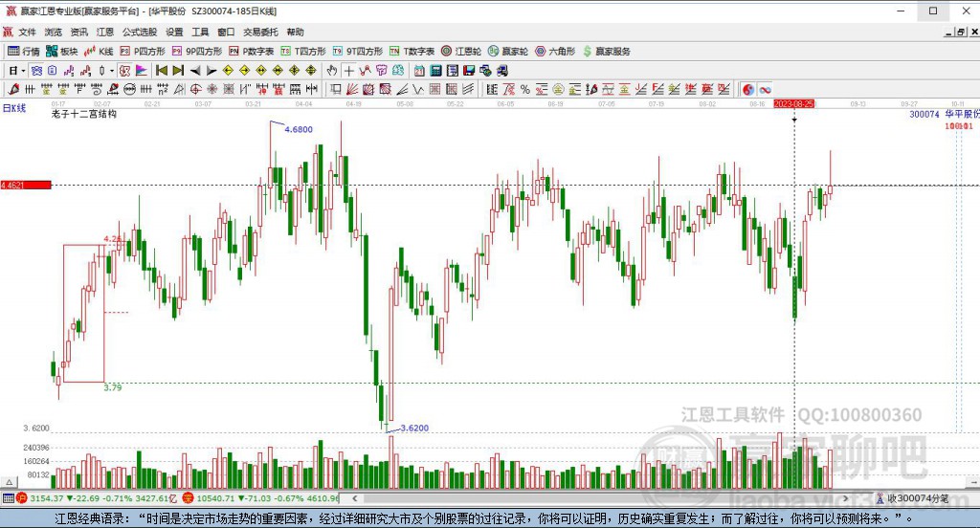This screenshot has height=528, width=980.
Task: Click the 3.79 support level label
Action: (113, 387)
